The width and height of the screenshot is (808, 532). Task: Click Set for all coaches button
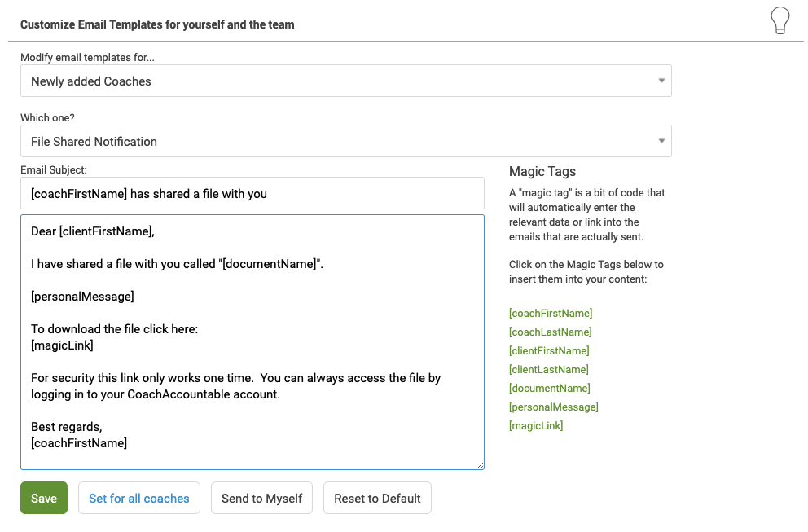pyautogui.click(x=139, y=499)
